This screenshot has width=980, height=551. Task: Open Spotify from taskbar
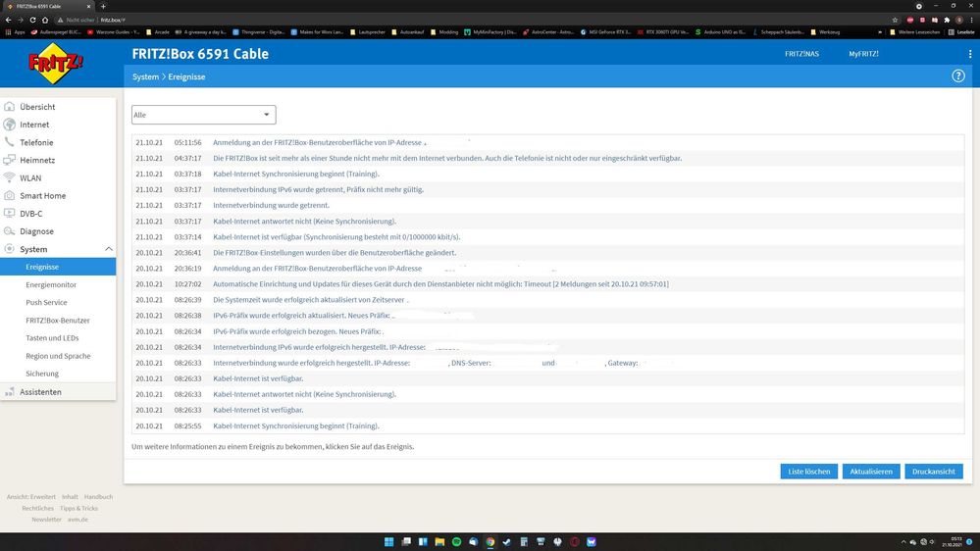click(x=456, y=541)
